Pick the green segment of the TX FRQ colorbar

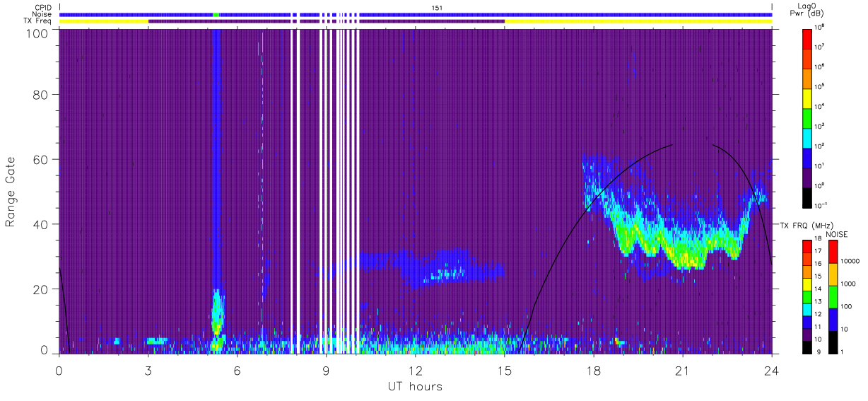807,296
